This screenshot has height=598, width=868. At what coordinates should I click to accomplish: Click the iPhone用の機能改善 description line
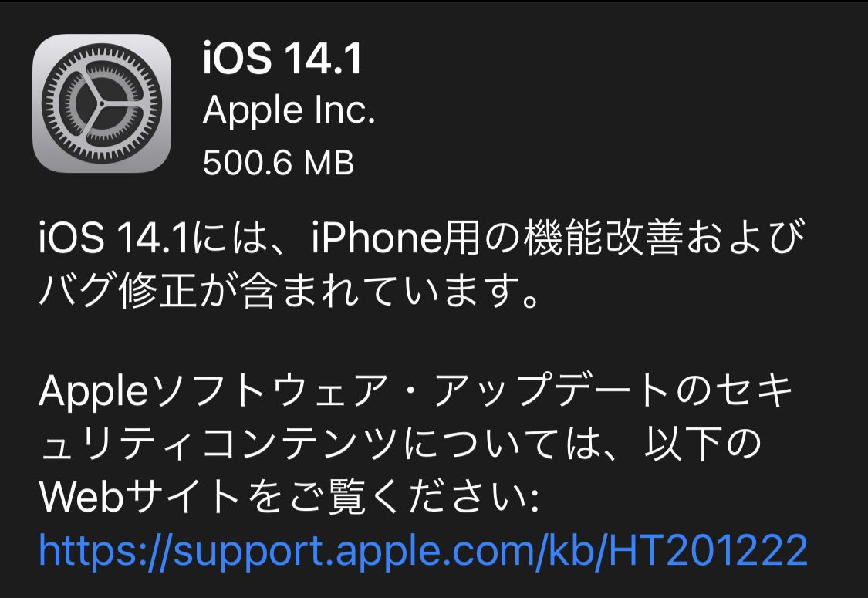pyautogui.click(x=422, y=238)
